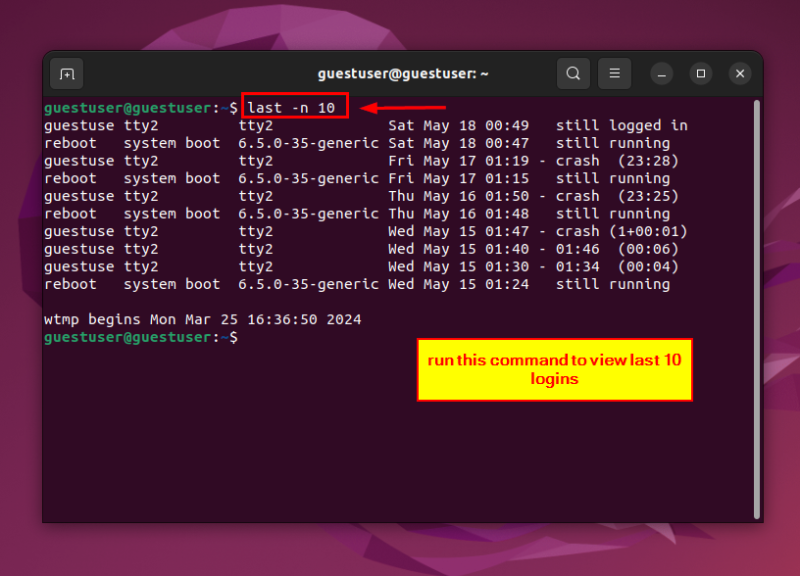Select the terminal window title text
The width and height of the screenshot is (800, 576).
coord(402,73)
